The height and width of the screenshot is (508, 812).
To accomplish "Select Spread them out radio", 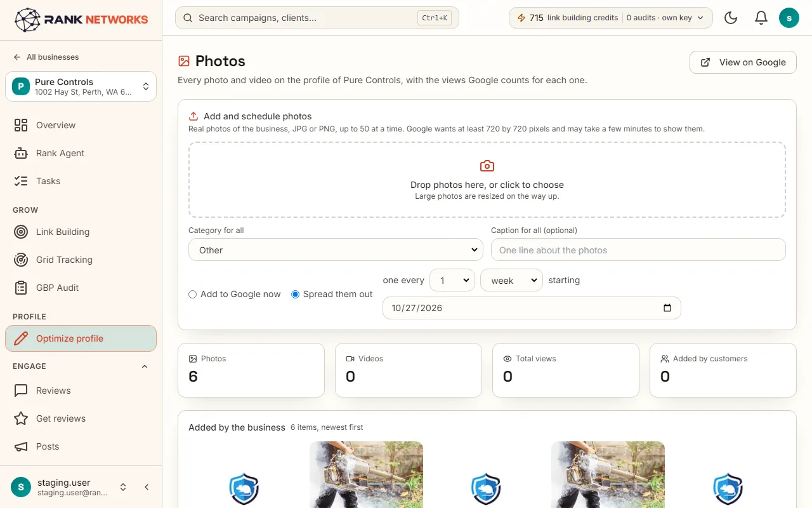I will pyautogui.click(x=295, y=295).
